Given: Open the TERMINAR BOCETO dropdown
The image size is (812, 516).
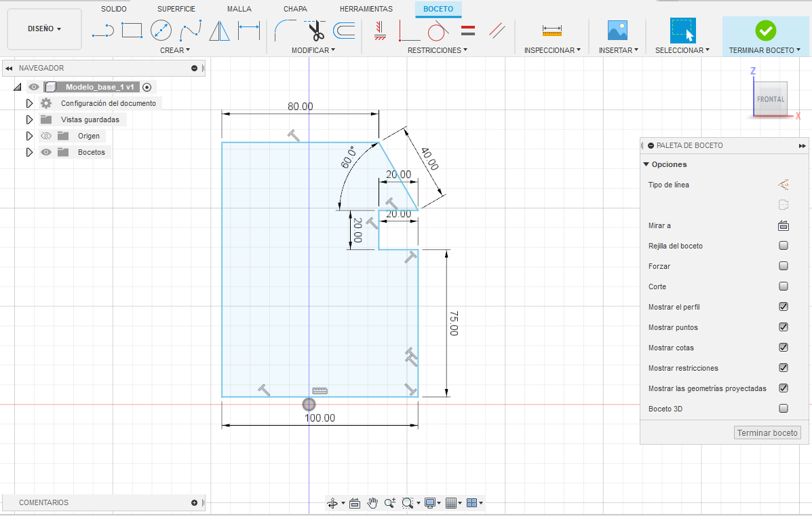Looking at the screenshot, I should [x=765, y=50].
